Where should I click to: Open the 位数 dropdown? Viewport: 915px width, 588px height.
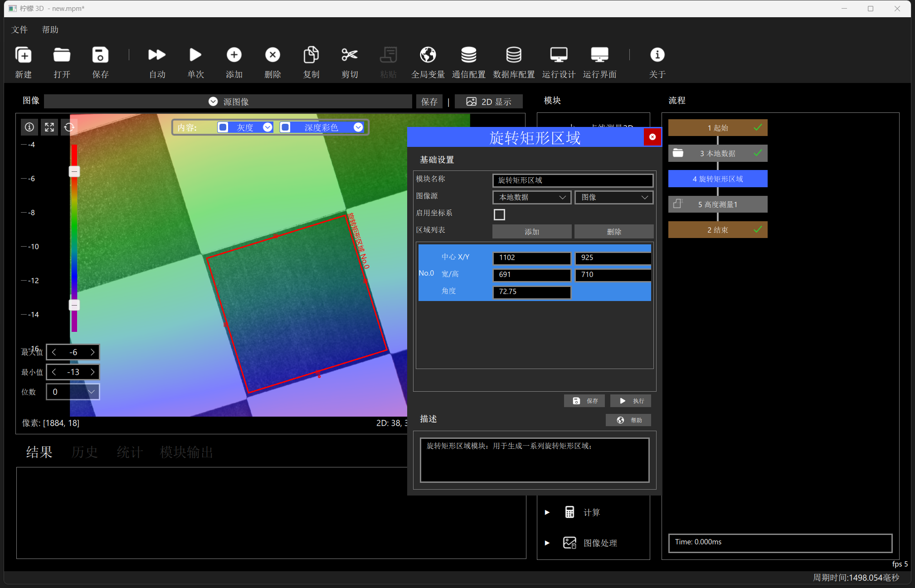pyautogui.click(x=73, y=392)
